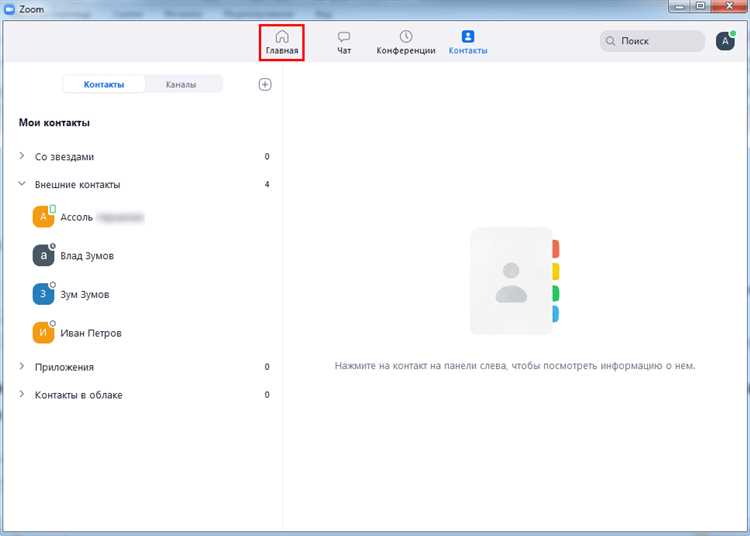
Task: Click Зум Зумов's blue avatar
Action: tap(43, 294)
